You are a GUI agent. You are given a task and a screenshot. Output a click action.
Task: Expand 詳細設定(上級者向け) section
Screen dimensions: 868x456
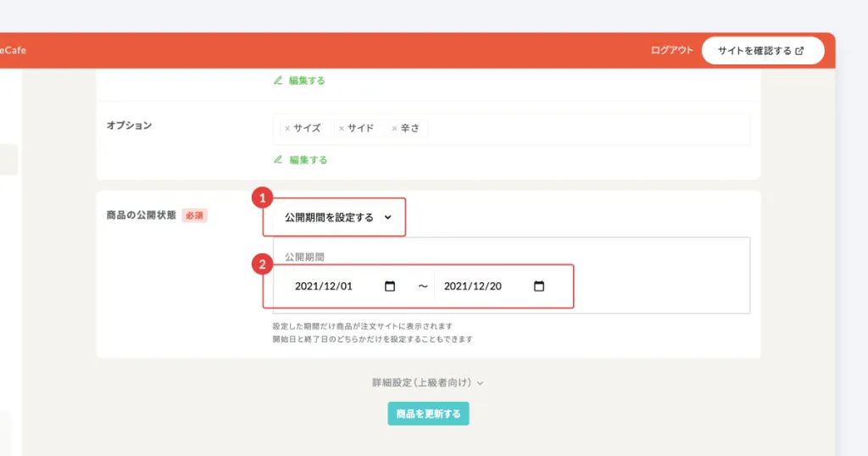tap(427, 383)
